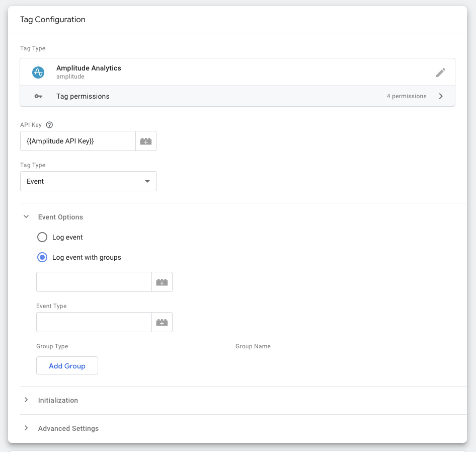Focus the Event Type text field

tap(94, 323)
